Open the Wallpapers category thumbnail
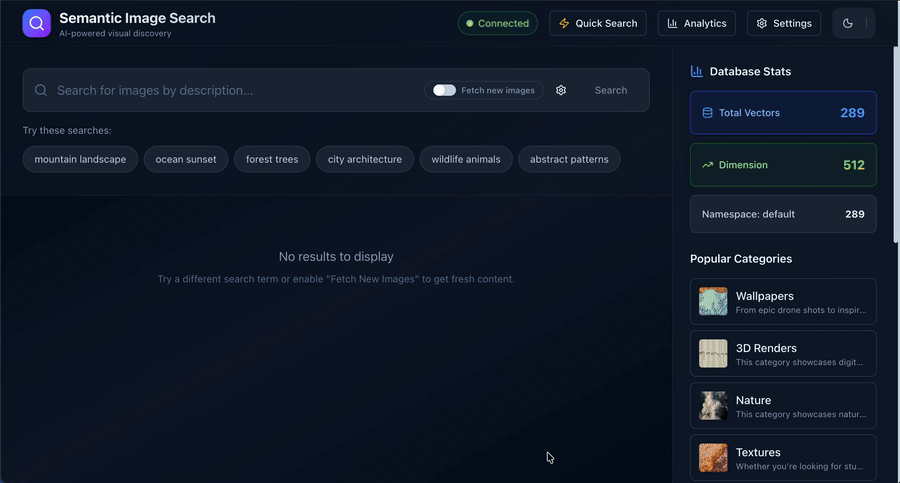 pos(713,301)
